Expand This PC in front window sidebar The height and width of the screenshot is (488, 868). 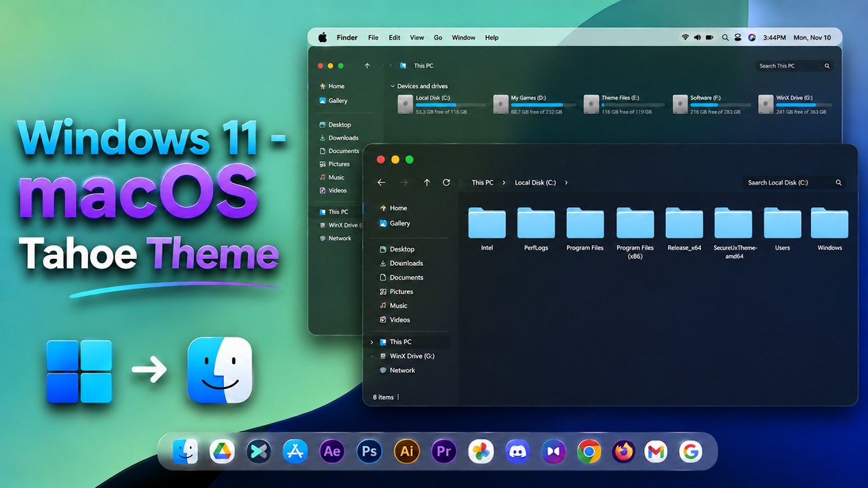[x=372, y=342]
